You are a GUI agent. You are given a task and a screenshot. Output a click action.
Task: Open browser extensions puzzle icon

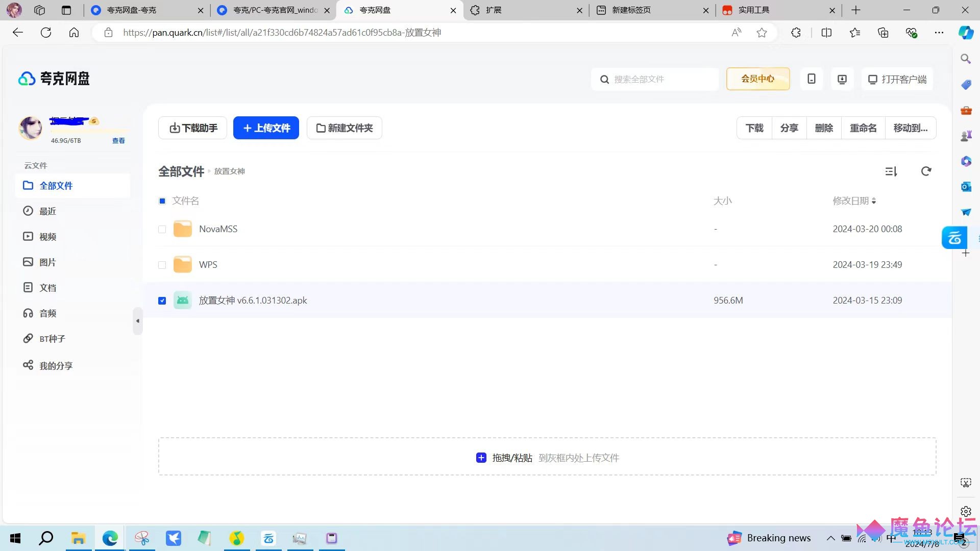796,33
